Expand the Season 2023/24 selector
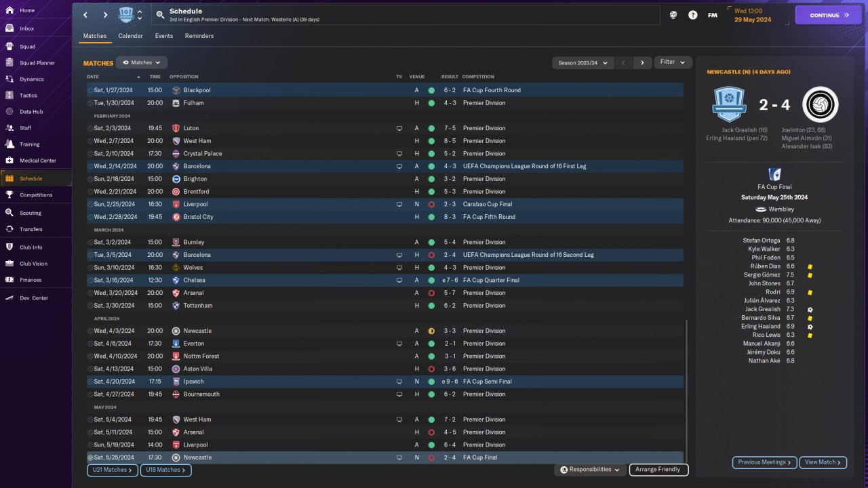 583,62
